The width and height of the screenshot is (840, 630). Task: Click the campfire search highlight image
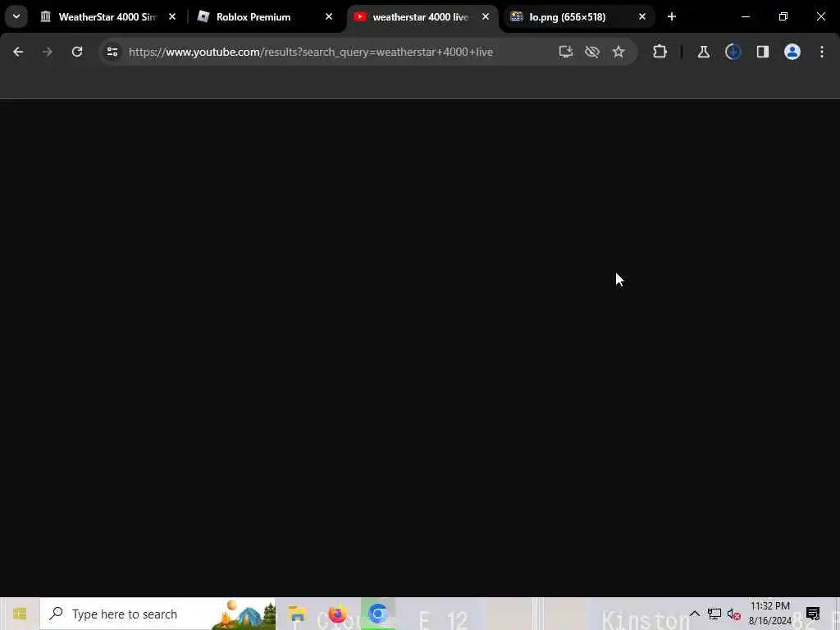point(244,614)
